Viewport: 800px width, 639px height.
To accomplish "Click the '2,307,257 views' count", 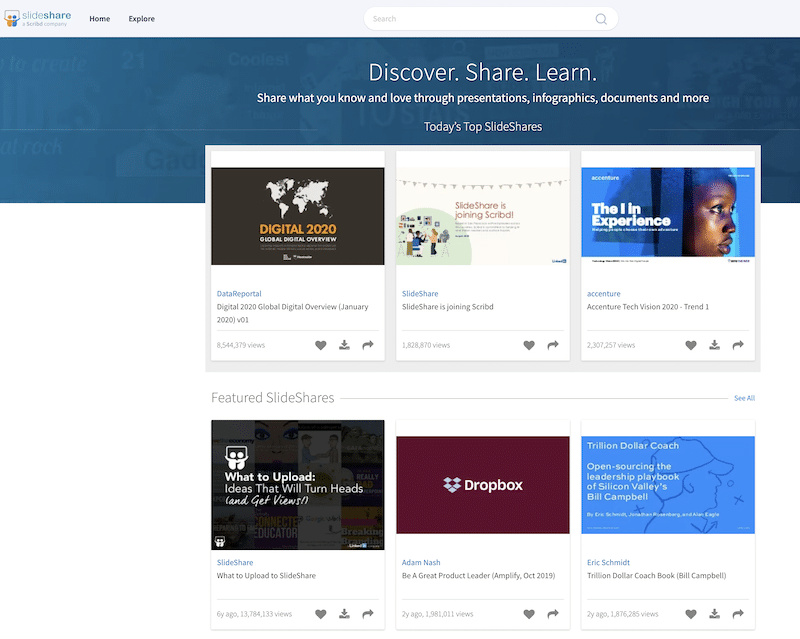I will click(x=611, y=345).
